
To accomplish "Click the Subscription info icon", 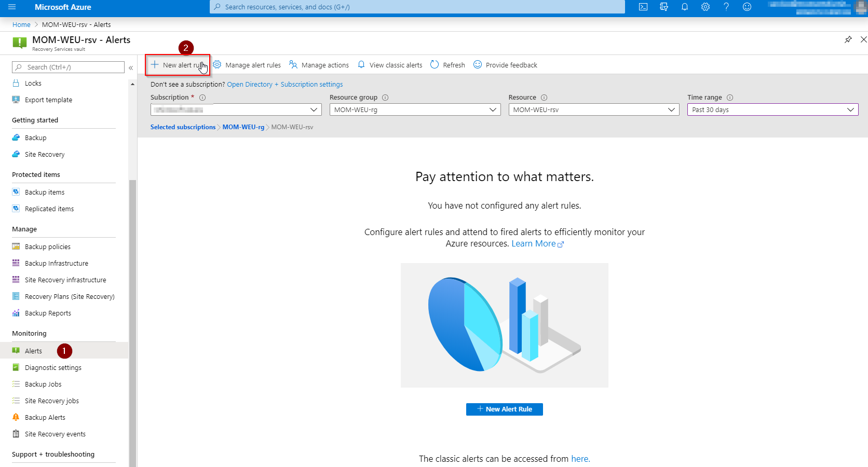I will 202,98.
